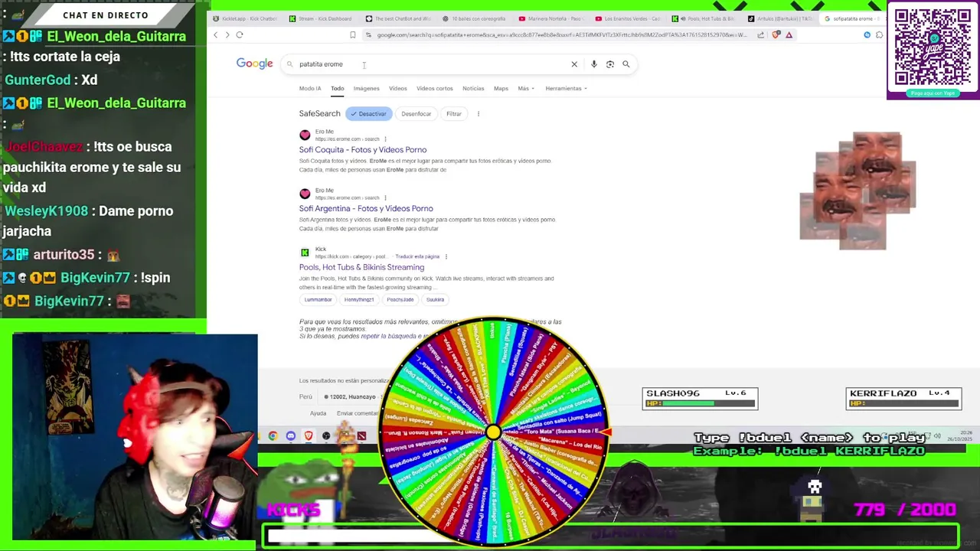Screen dimensions: 980x551
Task: Click the Ayuda footer link
Action: click(x=318, y=413)
